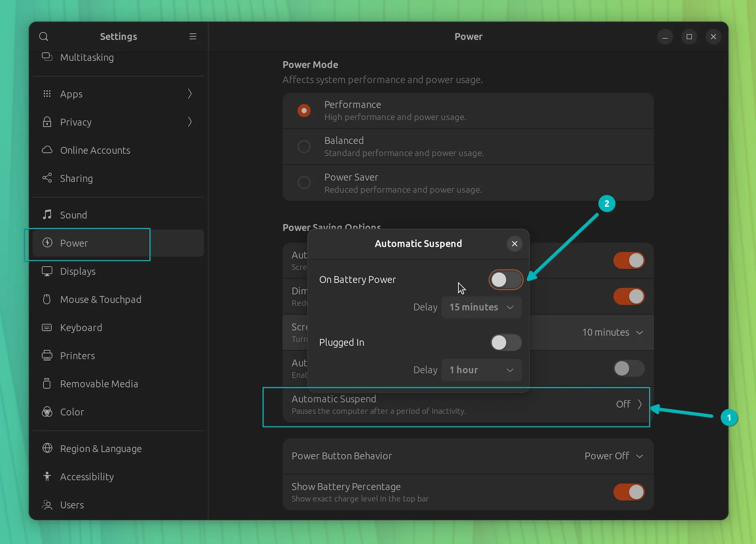
Task: Toggle Plugged In automatic suspend
Action: [x=505, y=342]
